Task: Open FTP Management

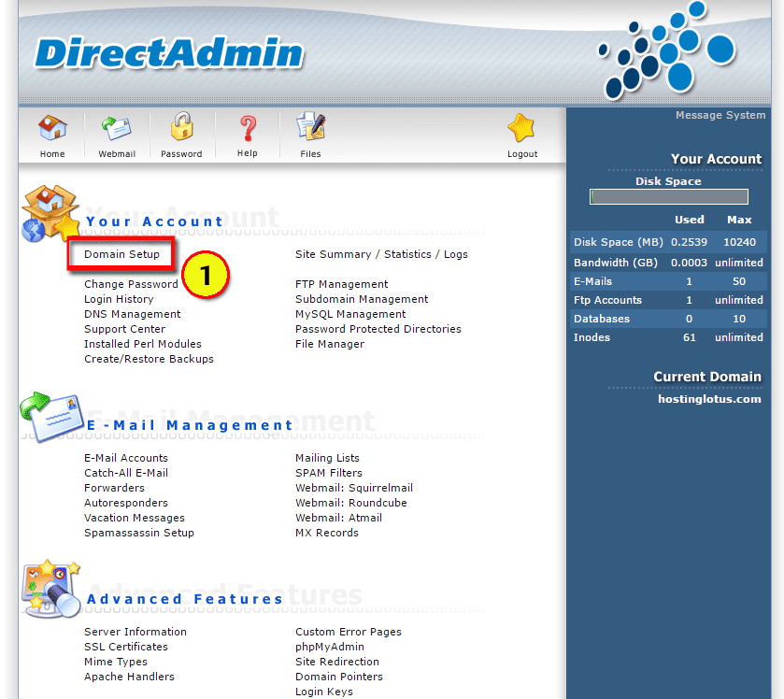Action: pyautogui.click(x=341, y=284)
